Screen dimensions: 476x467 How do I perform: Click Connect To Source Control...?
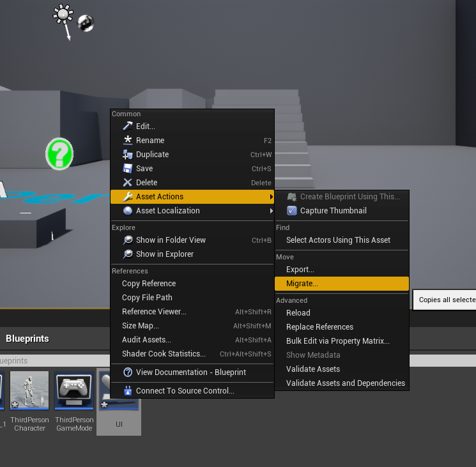tap(192, 390)
